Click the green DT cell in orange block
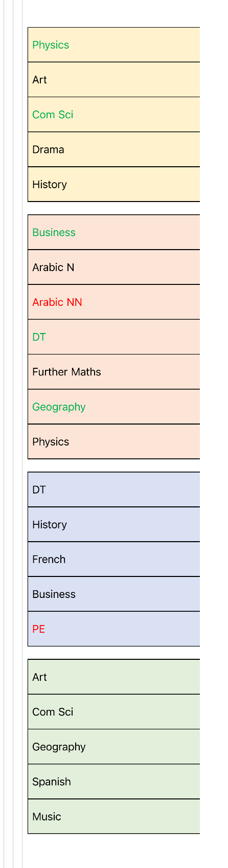The image size is (228, 868). point(113,337)
